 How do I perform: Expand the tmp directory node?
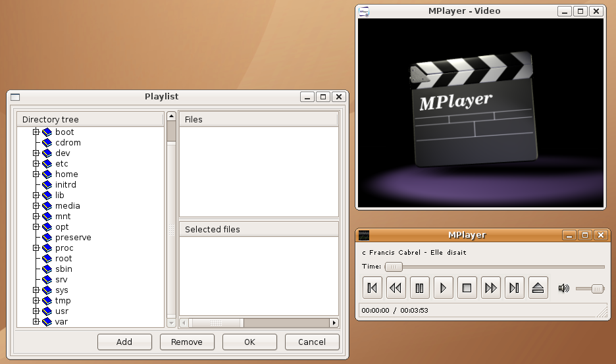[x=36, y=300]
